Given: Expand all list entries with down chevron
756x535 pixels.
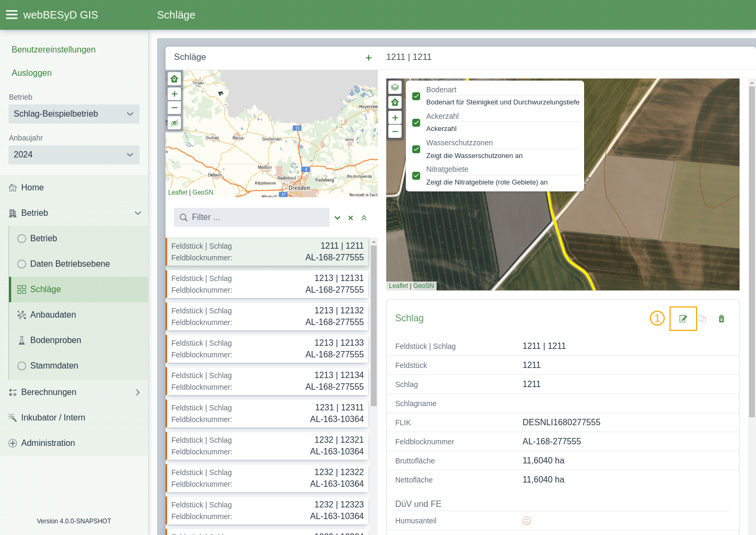Looking at the screenshot, I should pos(337,218).
